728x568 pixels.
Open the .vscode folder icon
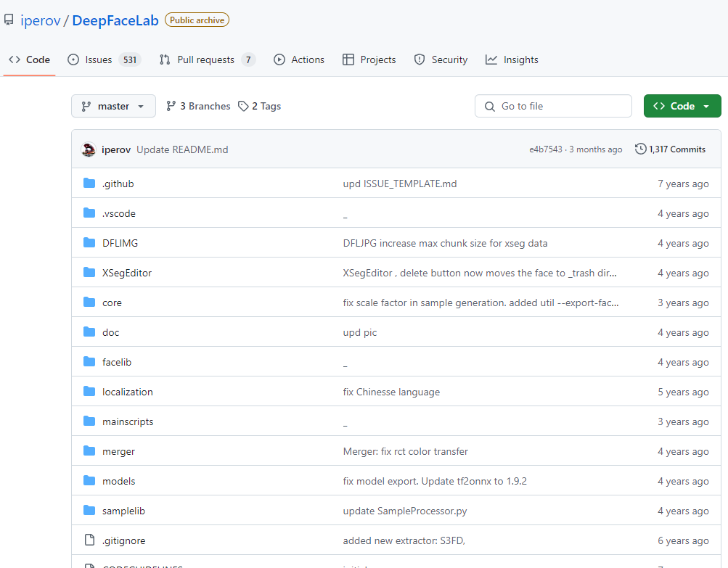[89, 213]
